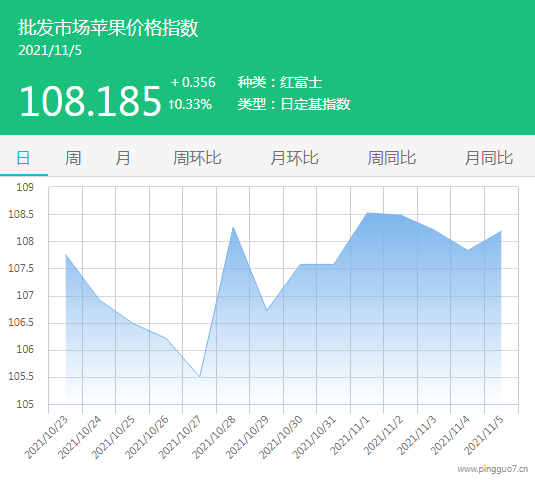The width and height of the screenshot is (535, 480).
Task: Click the 2021/10/31 x-axis label
Action: [314, 437]
